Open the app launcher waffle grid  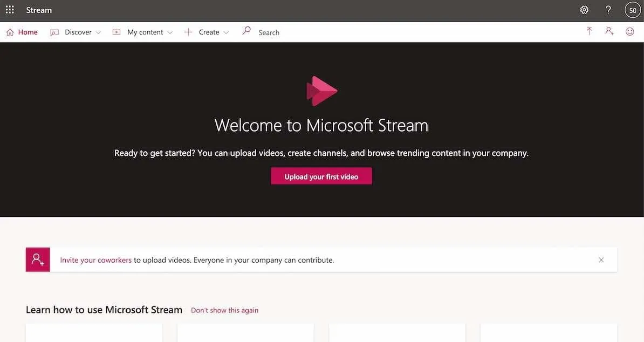10,10
